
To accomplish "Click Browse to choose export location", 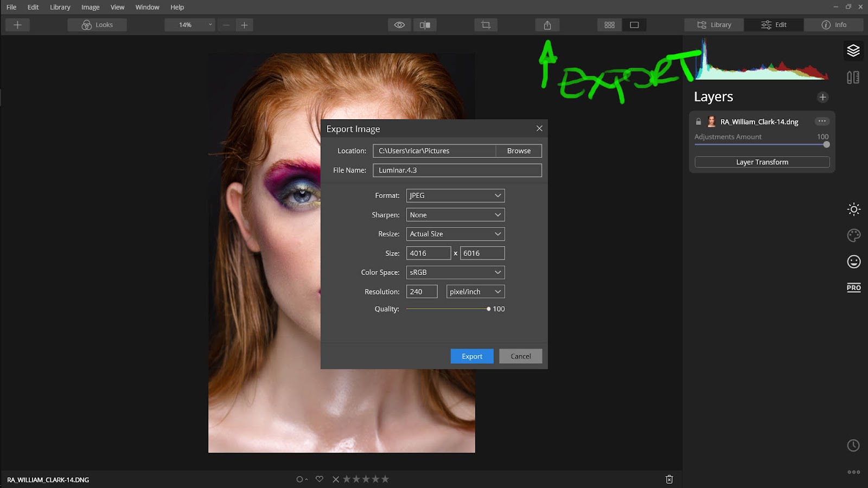I will (519, 151).
